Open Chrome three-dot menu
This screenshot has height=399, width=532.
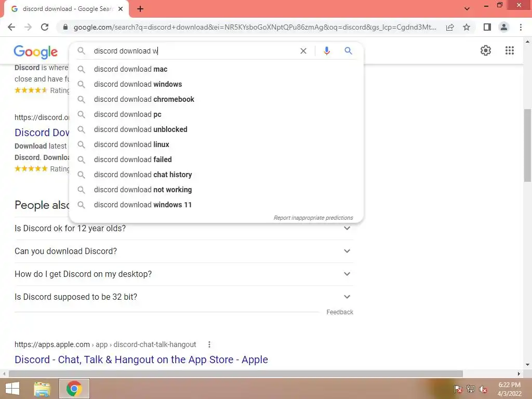click(x=521, y=27)
